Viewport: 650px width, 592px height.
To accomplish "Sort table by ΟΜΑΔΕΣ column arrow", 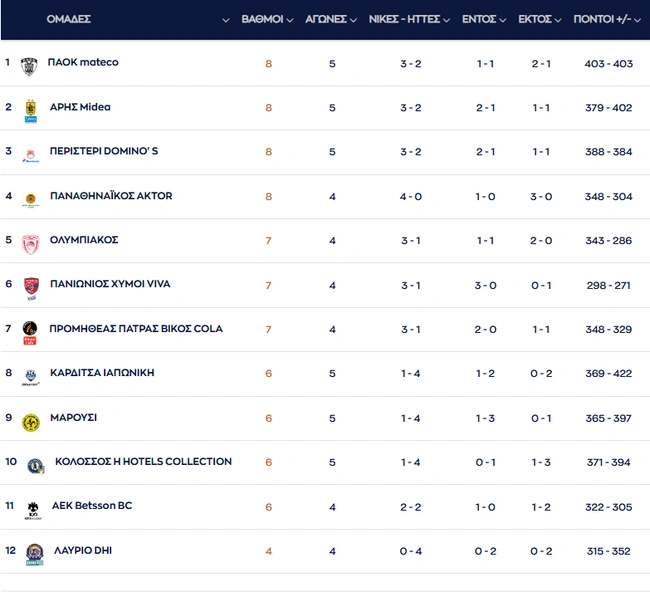I will click(225, 20).
